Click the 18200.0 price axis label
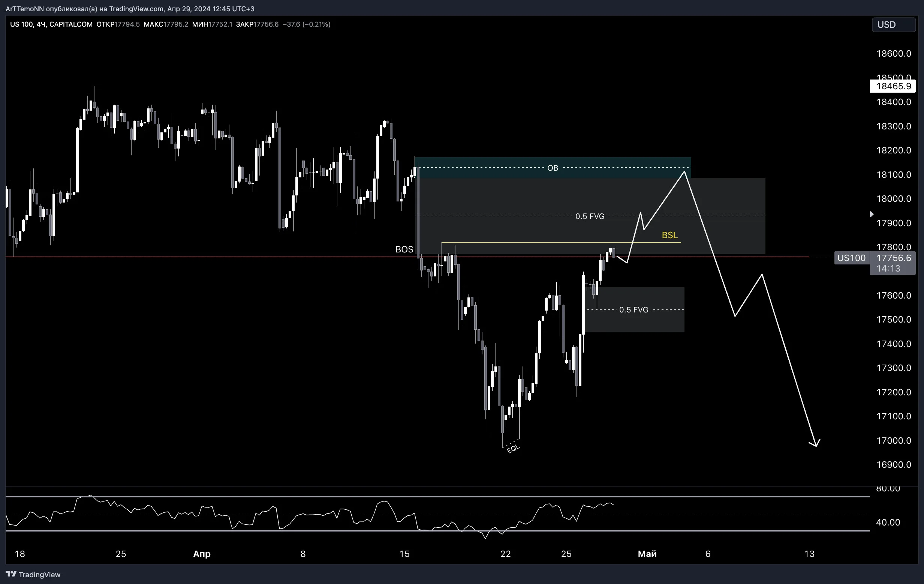This screenshot has width=924, height=584. [894, 150]
